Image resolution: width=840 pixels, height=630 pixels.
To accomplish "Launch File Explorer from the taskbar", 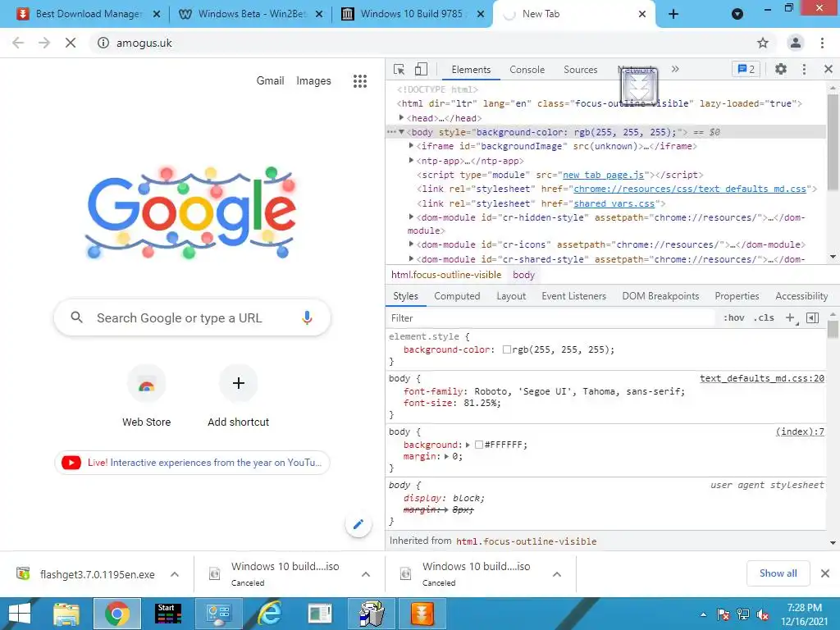I will 66,614.
